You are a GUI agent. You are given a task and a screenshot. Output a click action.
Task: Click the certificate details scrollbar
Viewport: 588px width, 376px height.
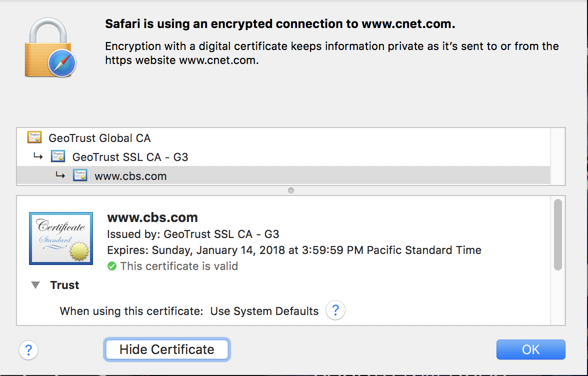(x=557, y=235)
